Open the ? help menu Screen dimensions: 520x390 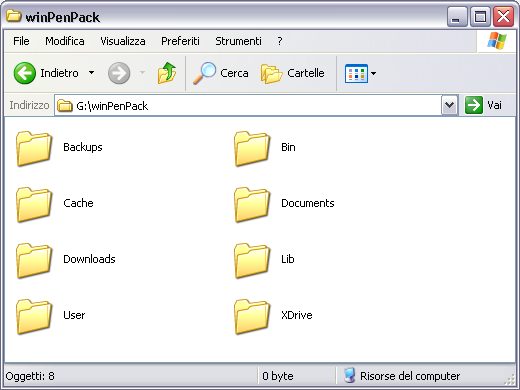[280, 41]
